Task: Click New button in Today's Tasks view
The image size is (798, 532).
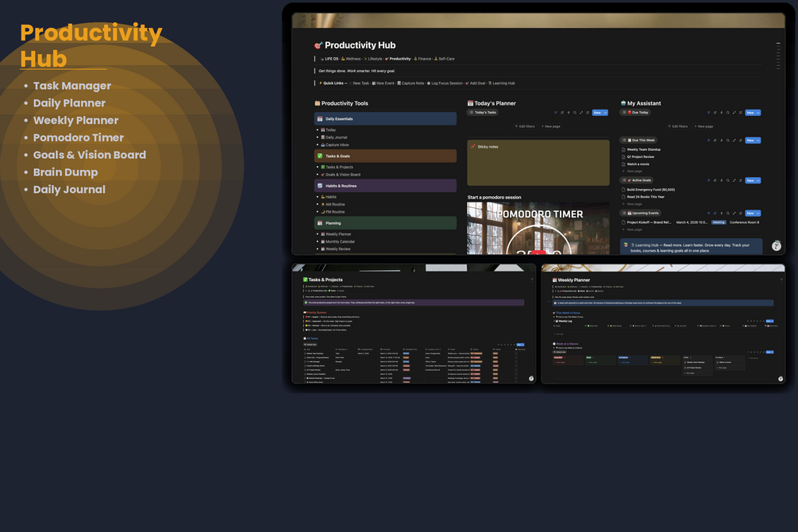Action: click(x=597, y=113)
